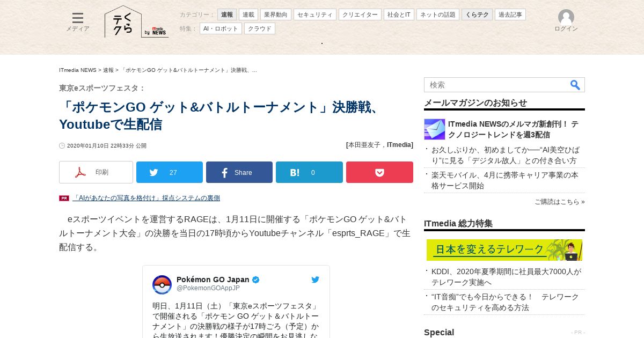The height and width of the screenshot is (338, 644).
Task: Click the Pokémon GO Japan profile avatar
Action: (162, 285)
